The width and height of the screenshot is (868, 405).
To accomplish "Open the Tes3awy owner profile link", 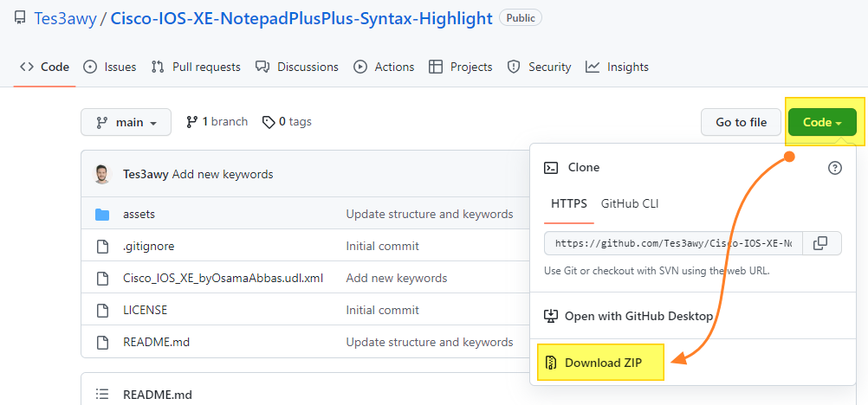I will click(65, 18).
